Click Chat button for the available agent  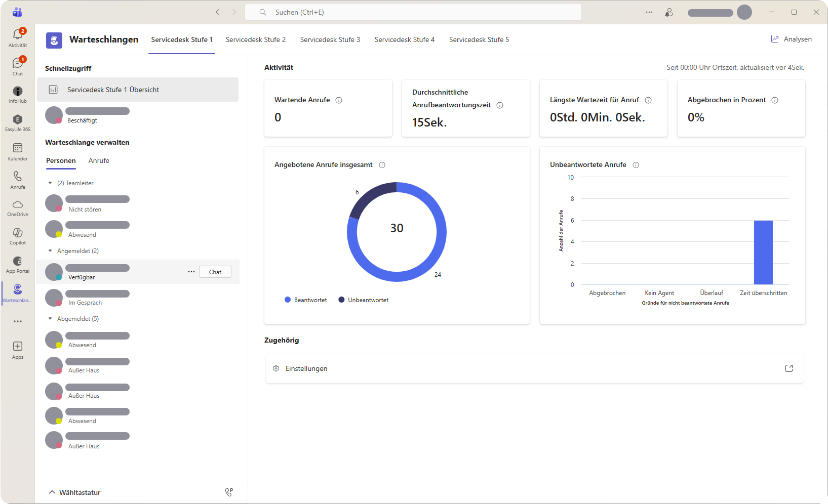pos(215,272)
